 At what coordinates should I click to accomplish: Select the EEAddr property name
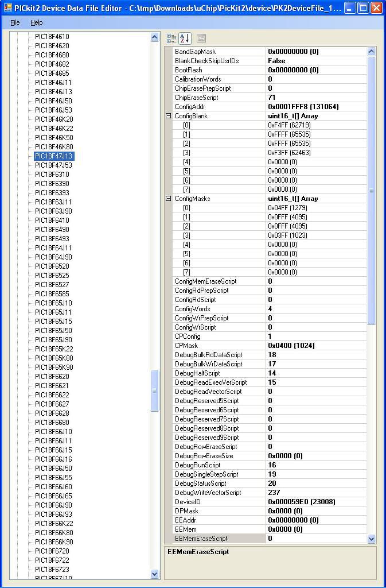pyautogui.click(x=185, y=520)
